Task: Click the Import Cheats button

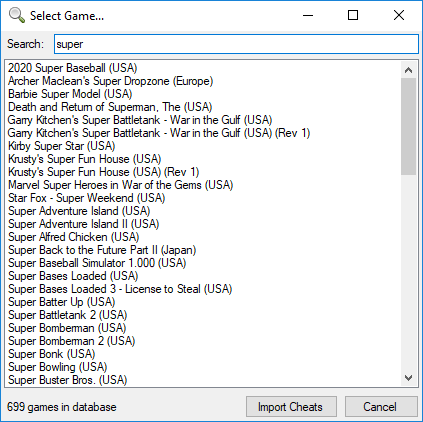Action: tap(291, 407)
